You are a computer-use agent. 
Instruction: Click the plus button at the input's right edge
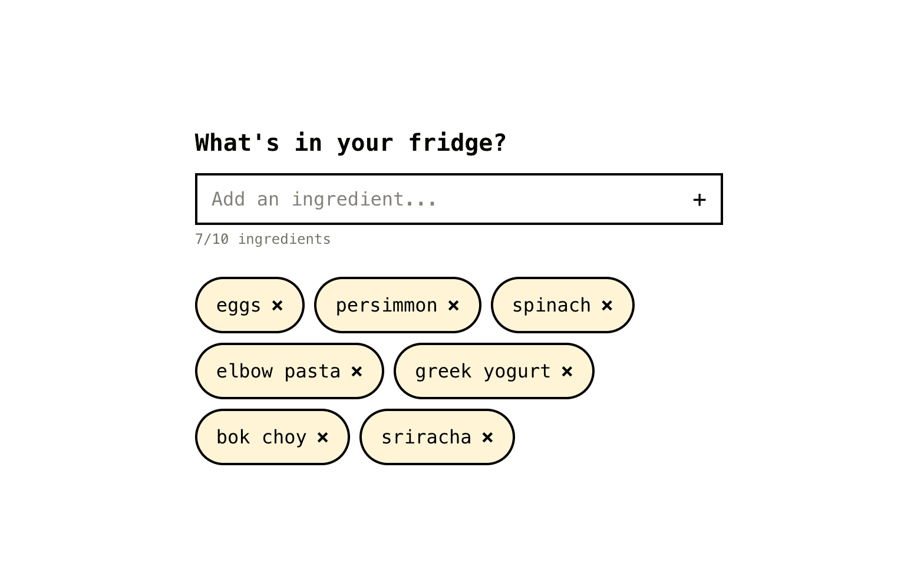tap(699, 200)
